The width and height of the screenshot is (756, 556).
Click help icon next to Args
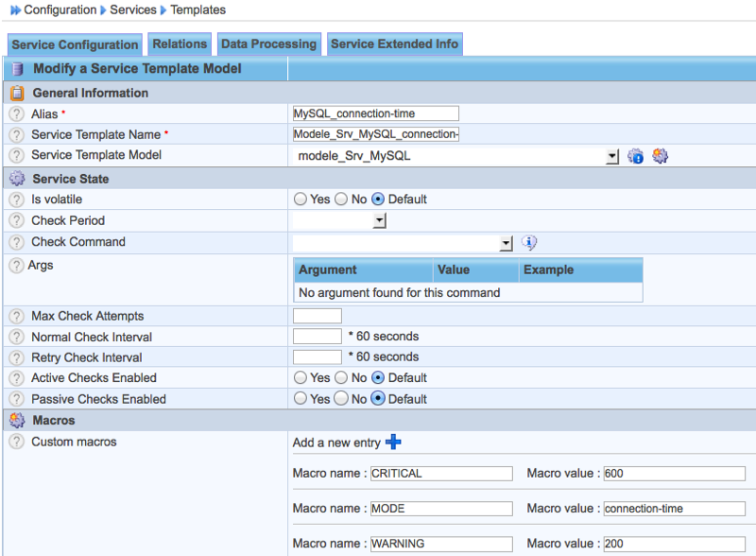(x=16, y=266)
